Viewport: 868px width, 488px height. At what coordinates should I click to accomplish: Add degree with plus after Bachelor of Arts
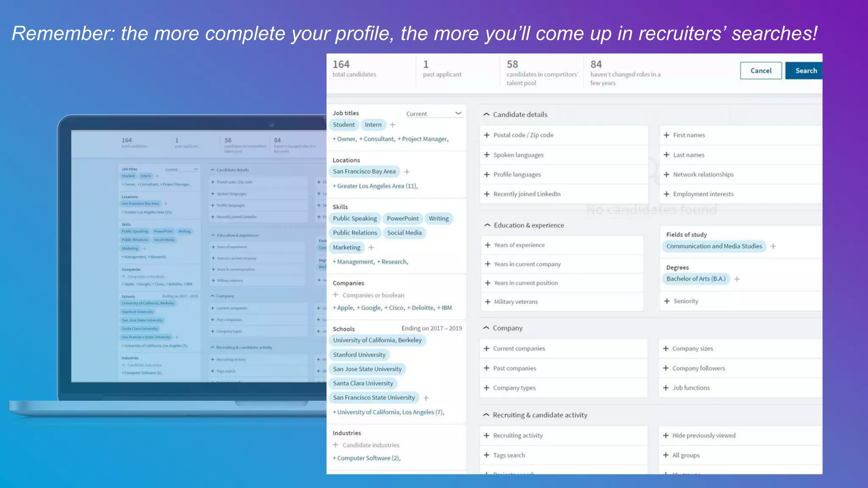[x=737, y=279]
